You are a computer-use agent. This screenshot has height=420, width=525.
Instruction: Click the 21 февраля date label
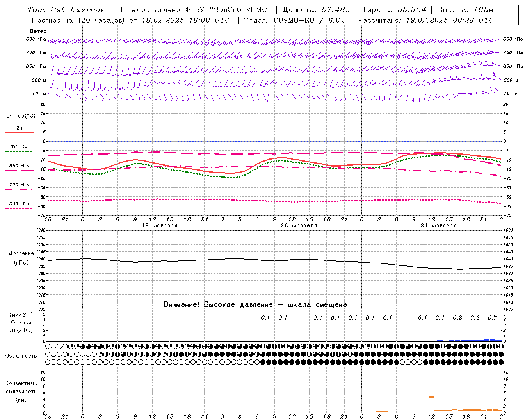438,226
